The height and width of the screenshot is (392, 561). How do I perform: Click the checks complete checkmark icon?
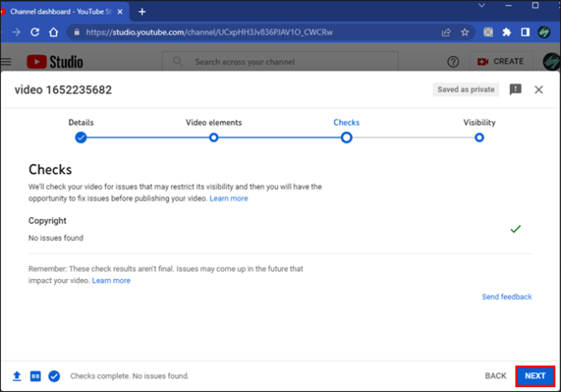[x=54, y=377]
